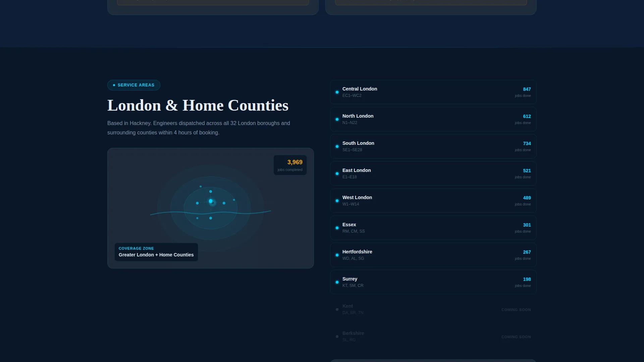Open the West London area row

click(x=433, y=201)
